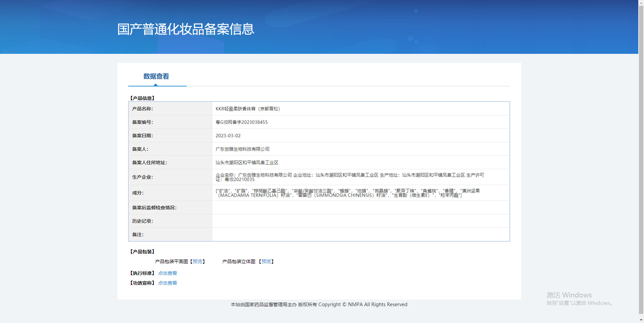Click the 备案编号 row label
Image resolution: width=644 pixels, height=323 pixels.
tap(143, 122)
